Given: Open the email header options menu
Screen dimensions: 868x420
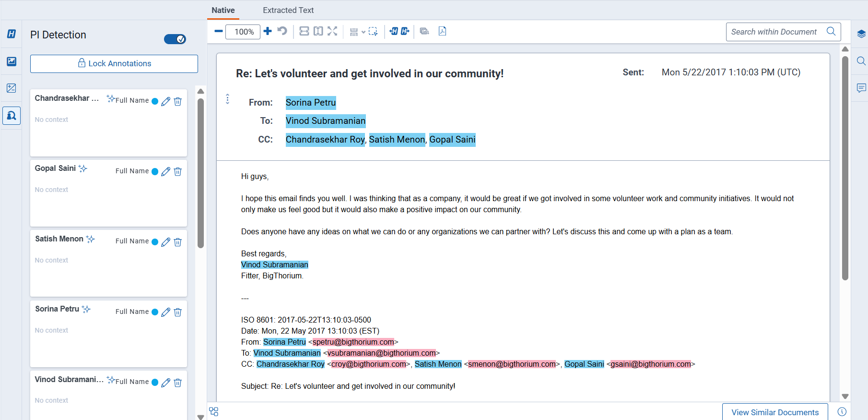Looking at the screenshot, I should pyautogui.click(x=228, y=99).
